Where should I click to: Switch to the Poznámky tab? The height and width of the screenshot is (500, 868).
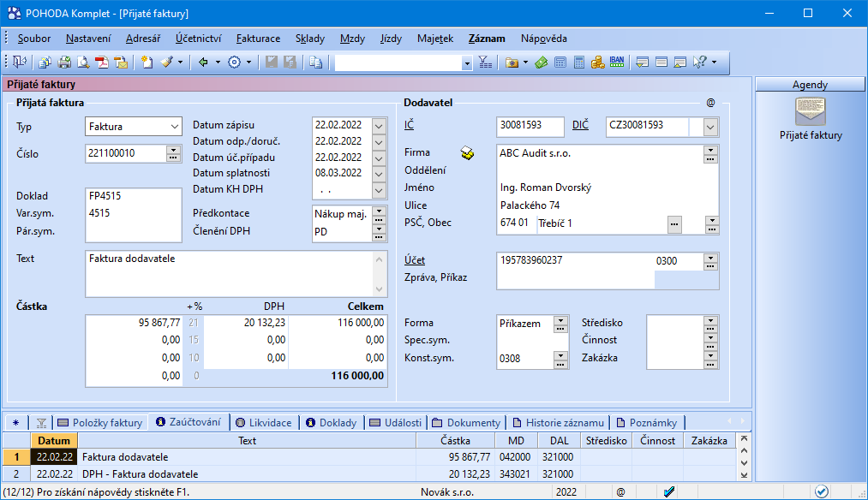(x=647, y=423)
